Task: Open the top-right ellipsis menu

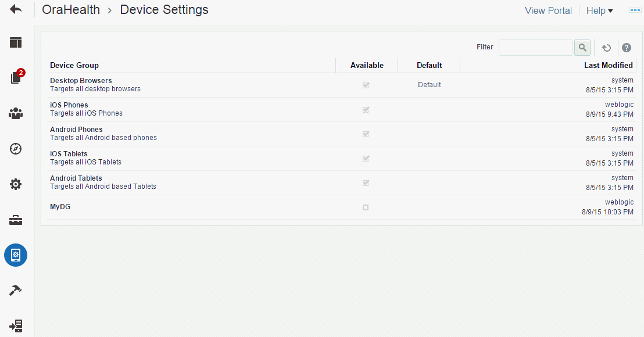Action: (635, 10)
